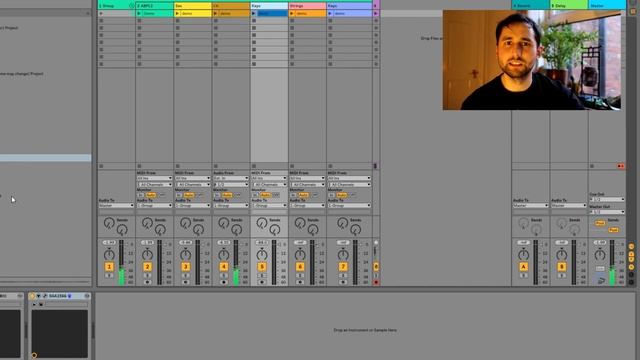Screen dimensions: 640x360
Task: Adjust Send A knob on track 5
Action: point(262,223)
